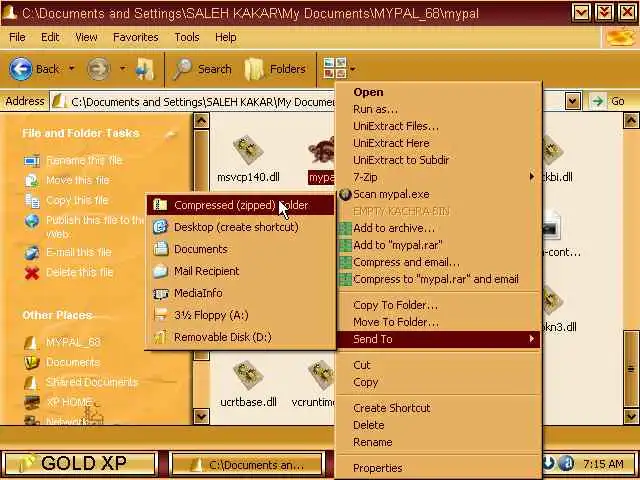640x480 pixels.
Task: Click Delete in context menu
Action: coord(438,425)
